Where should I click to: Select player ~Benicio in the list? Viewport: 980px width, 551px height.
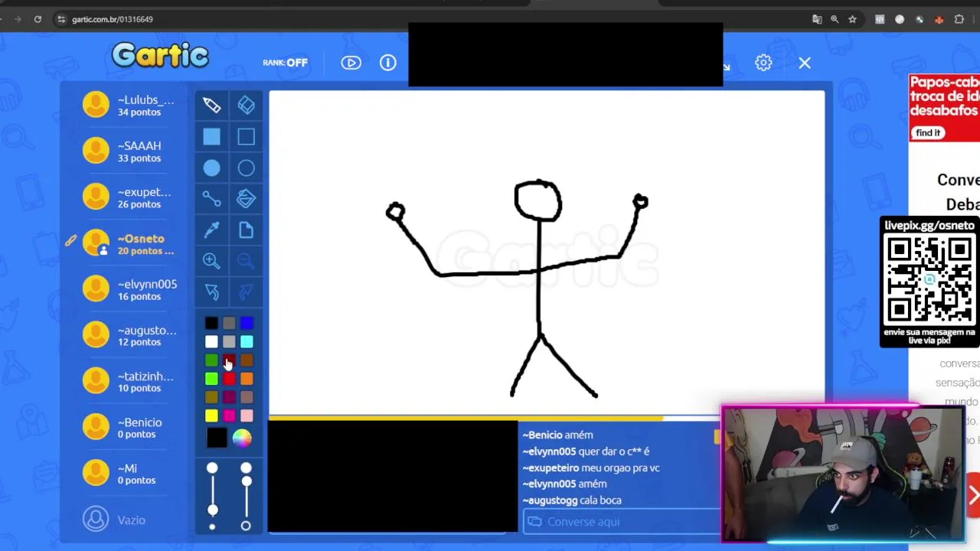(129, 427)
